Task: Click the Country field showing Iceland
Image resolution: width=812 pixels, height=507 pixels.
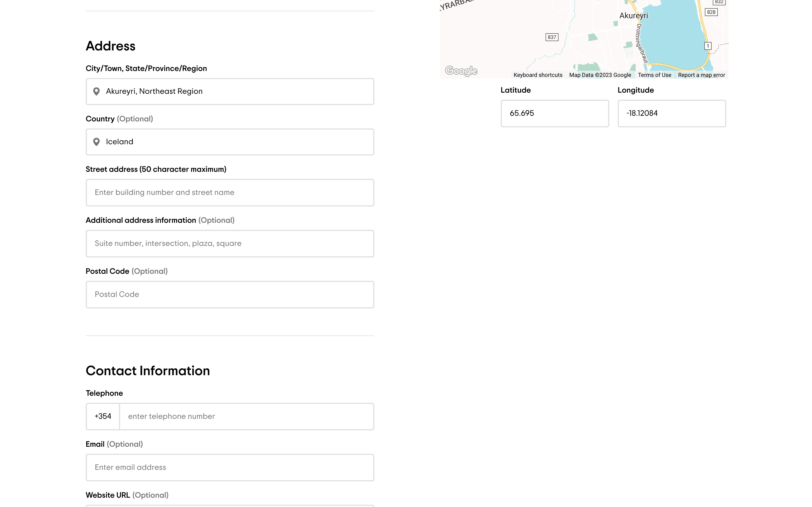Action: (x=235, y=142)
